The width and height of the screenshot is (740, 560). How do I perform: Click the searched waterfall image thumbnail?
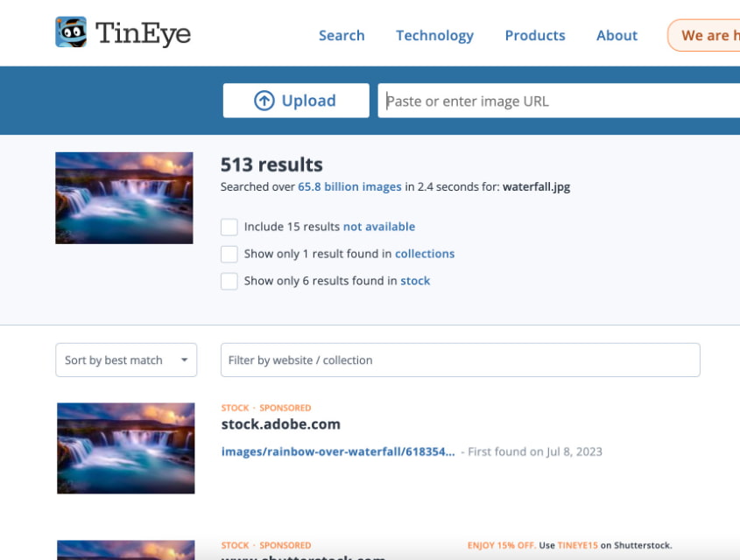point(123,197)
